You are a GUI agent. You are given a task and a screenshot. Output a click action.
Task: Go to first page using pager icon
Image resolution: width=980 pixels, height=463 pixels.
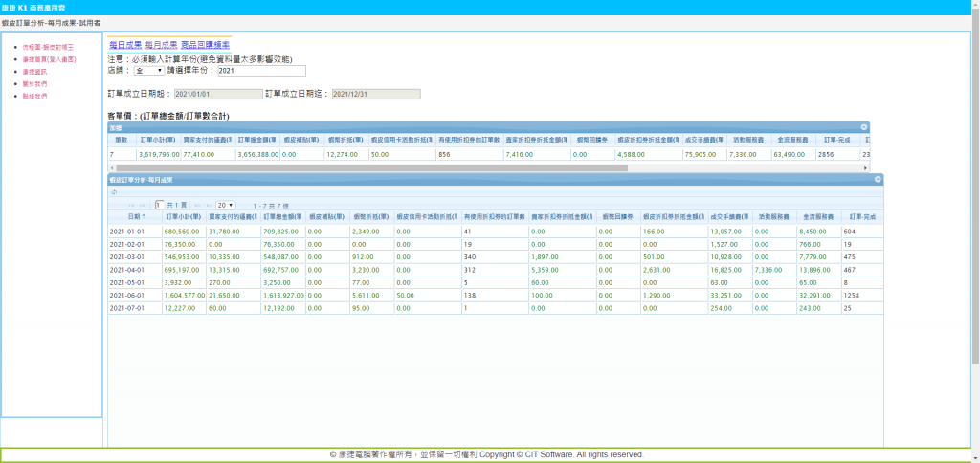132,205
